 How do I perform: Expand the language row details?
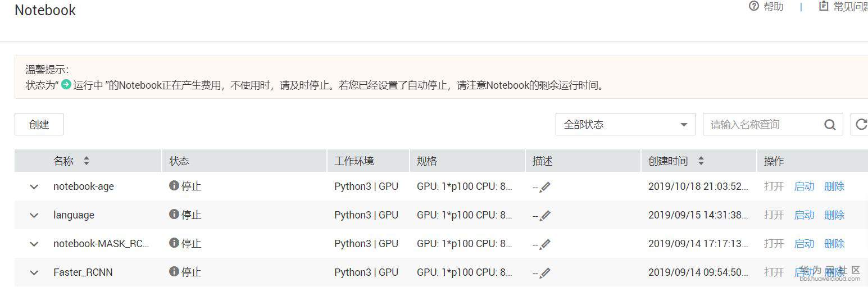tap(34, 215)
